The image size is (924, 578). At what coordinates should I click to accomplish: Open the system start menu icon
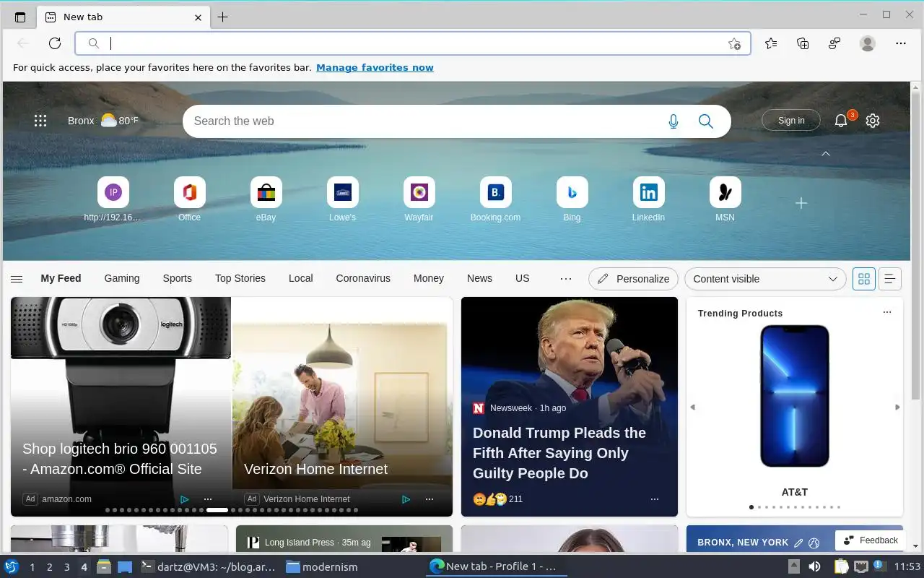(12, 566)
